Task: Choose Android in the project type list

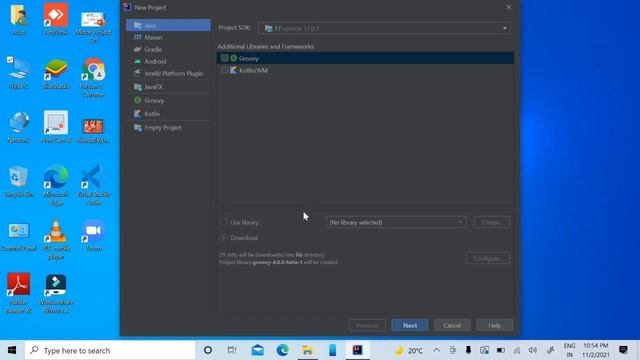Action: [x=168, y=62]
